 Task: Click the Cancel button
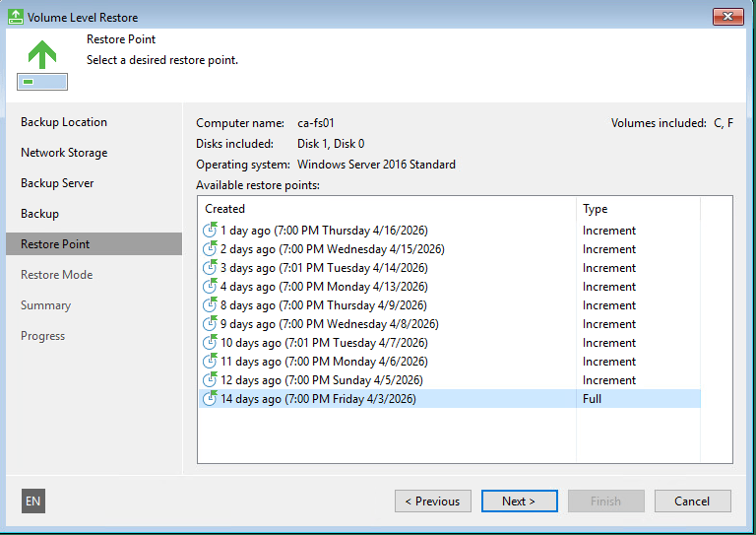coord(693,502)
